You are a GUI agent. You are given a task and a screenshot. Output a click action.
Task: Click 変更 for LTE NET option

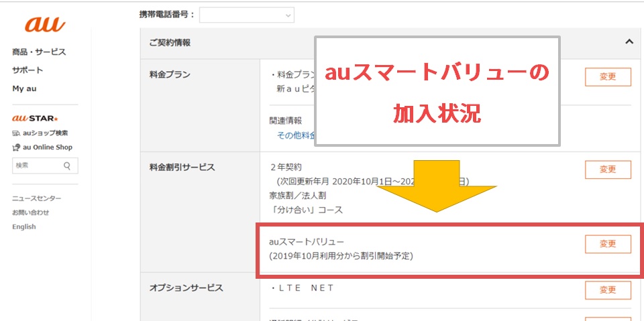pos(608,290)
